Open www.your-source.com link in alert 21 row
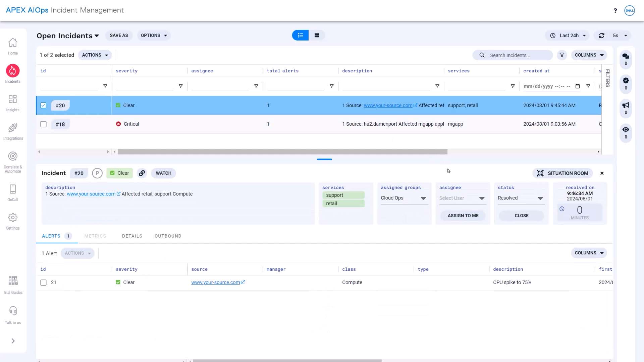Screen dimensions: 644x362 [x=216, y=283]
